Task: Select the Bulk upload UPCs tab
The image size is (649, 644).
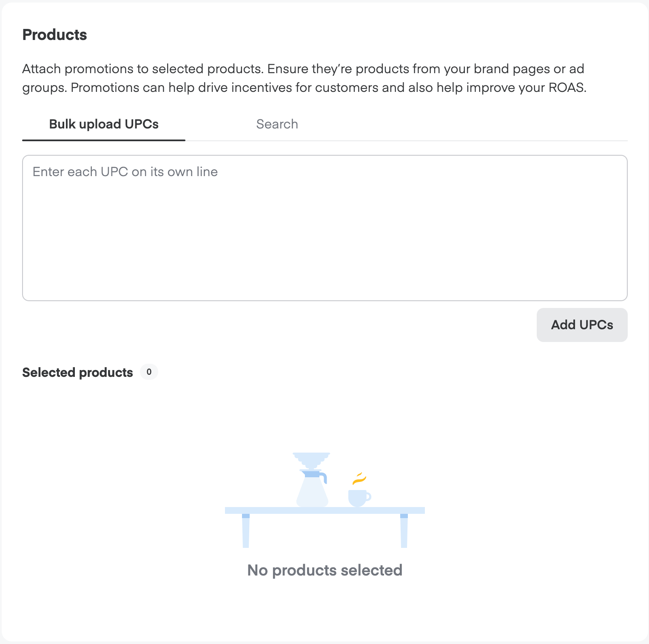Action: pyautogui.click(x=103, y=124)
